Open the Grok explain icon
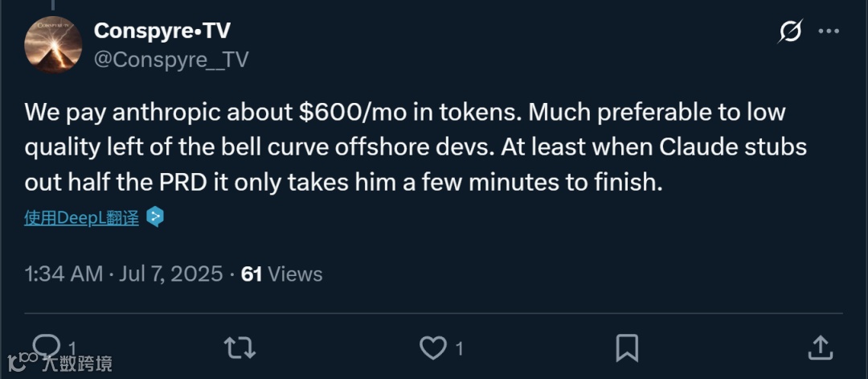Screen dimensions: 868x379 [x=790, y=32]
